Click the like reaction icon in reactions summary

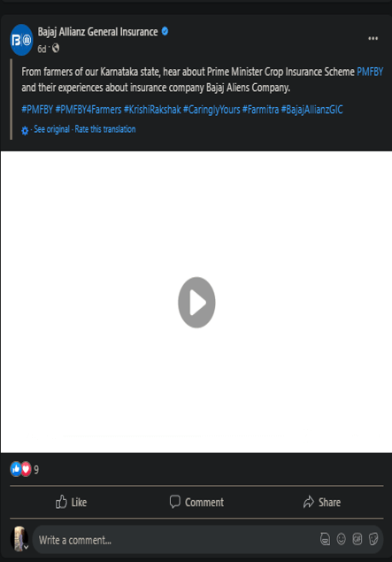tap(16, 469)
